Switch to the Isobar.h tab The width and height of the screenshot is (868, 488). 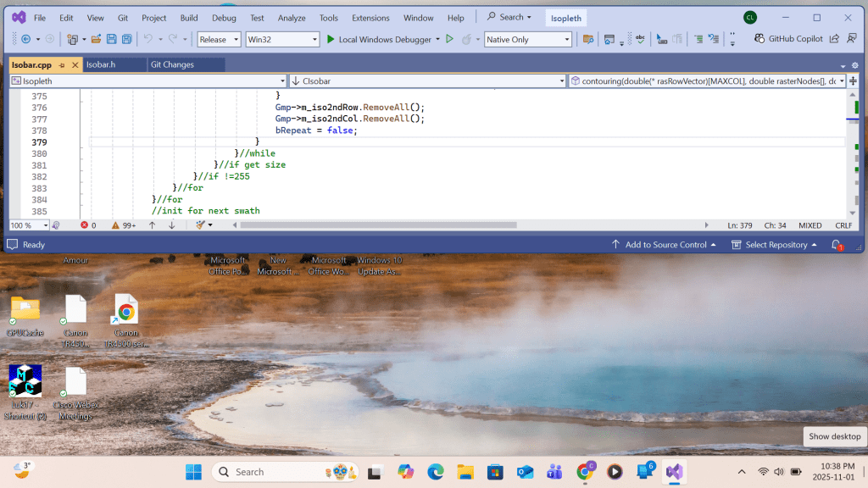tap(100, 64)
